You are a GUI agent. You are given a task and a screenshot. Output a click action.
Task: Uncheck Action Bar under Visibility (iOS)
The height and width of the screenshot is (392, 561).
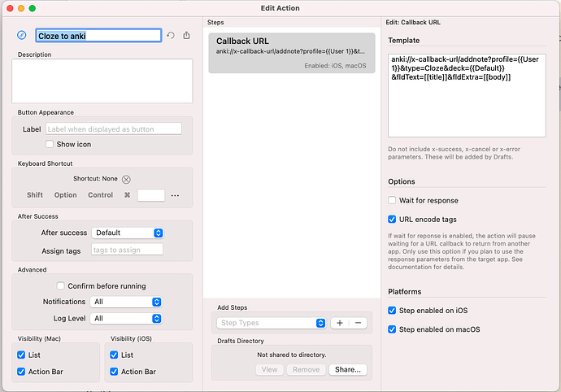[x=114, y=372]
